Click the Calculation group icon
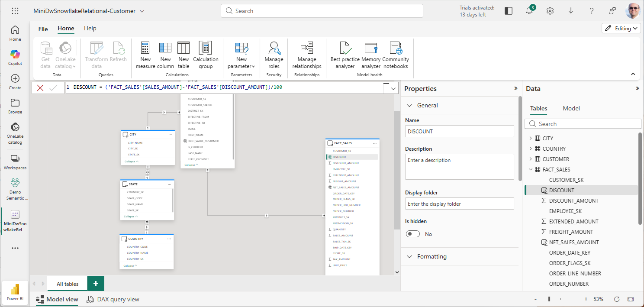 click(206, 55)
